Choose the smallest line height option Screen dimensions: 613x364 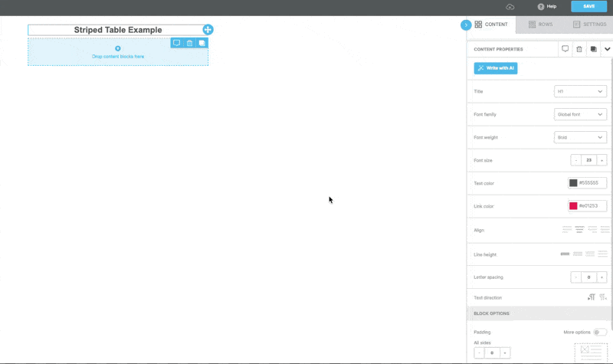pos(565,254)
